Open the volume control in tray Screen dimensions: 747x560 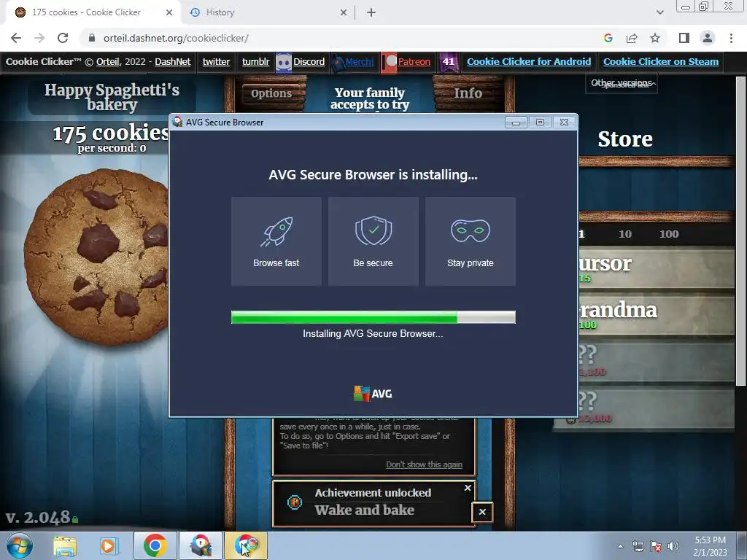[x=673, y=546]
